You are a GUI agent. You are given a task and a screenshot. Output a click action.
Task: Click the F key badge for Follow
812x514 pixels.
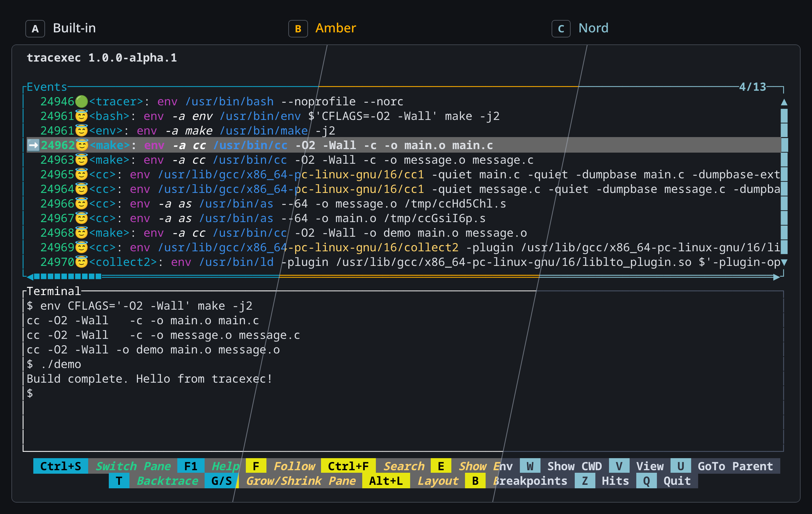[256, 466]
